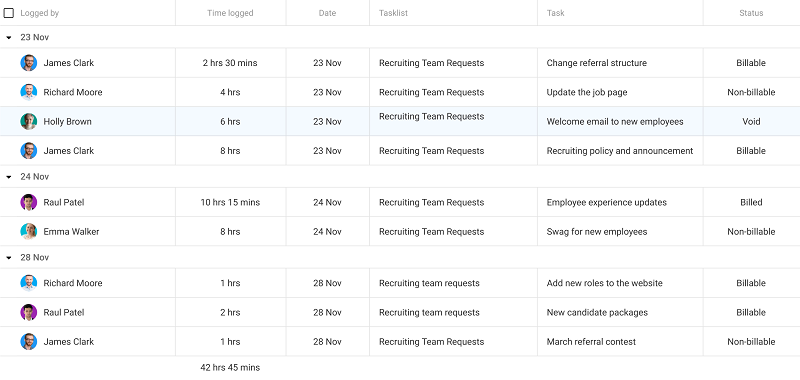Open New candidate packages task
This screenshot has width=800, height=380.
(597, 312)
